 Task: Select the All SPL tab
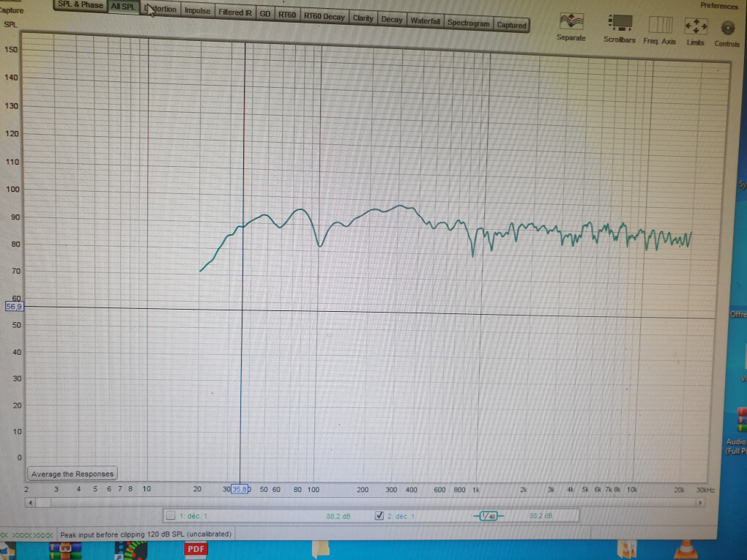[x=123, y=7]
